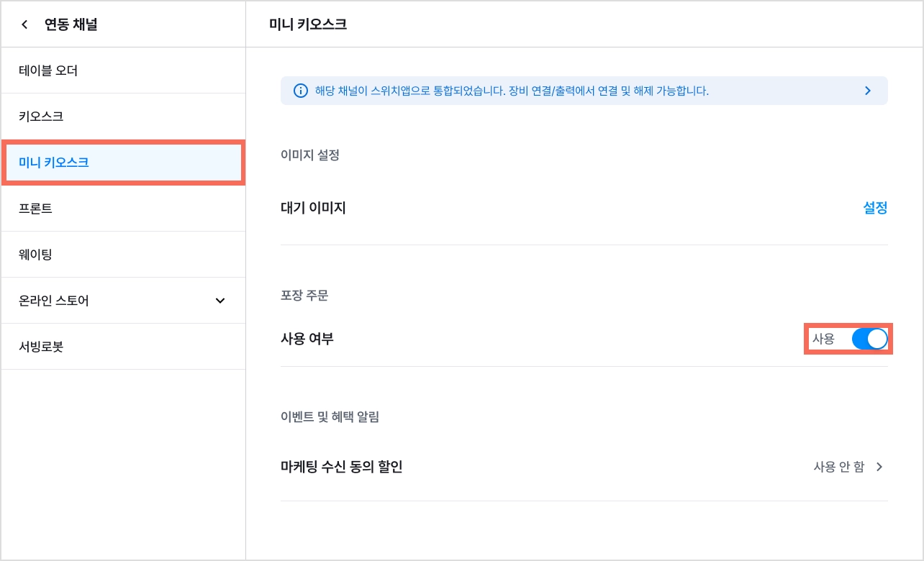The height and width of the screenshot is (561, 924).
Task: Click the 사용 안 함 value text
Action: click(839, 467)
